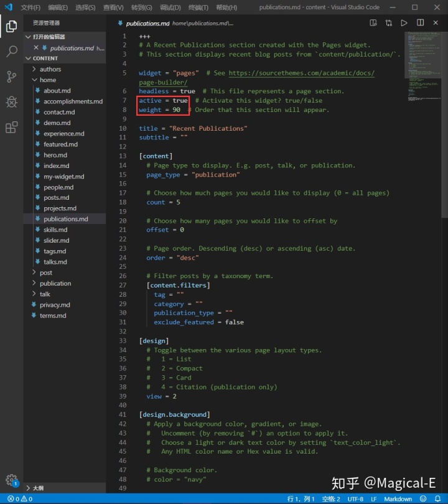Open the Source Control view icon
Screen dimensions: 448x504
pyautogui.click(x=12, y=77)
